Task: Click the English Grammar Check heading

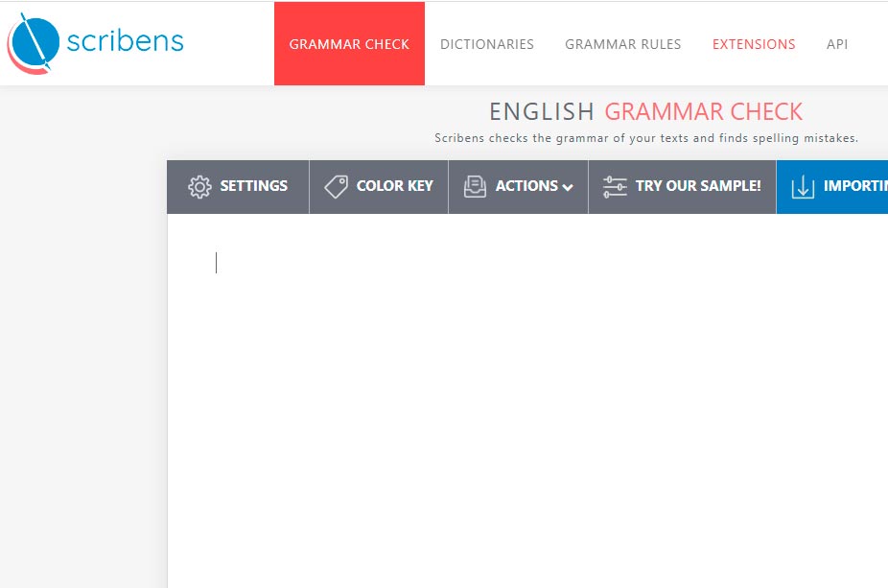Action: pos(645,111)
